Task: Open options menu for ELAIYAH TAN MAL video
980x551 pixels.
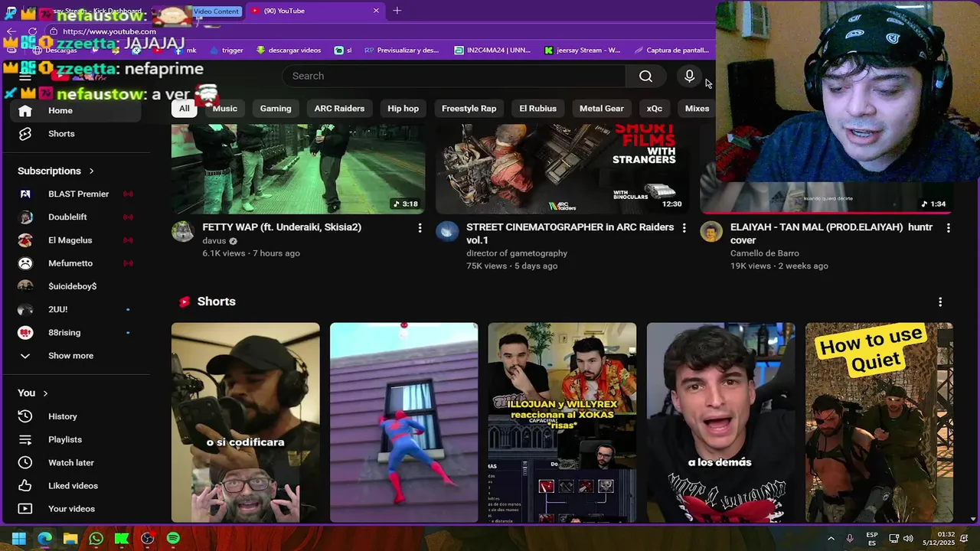Action: click(948, 228)
